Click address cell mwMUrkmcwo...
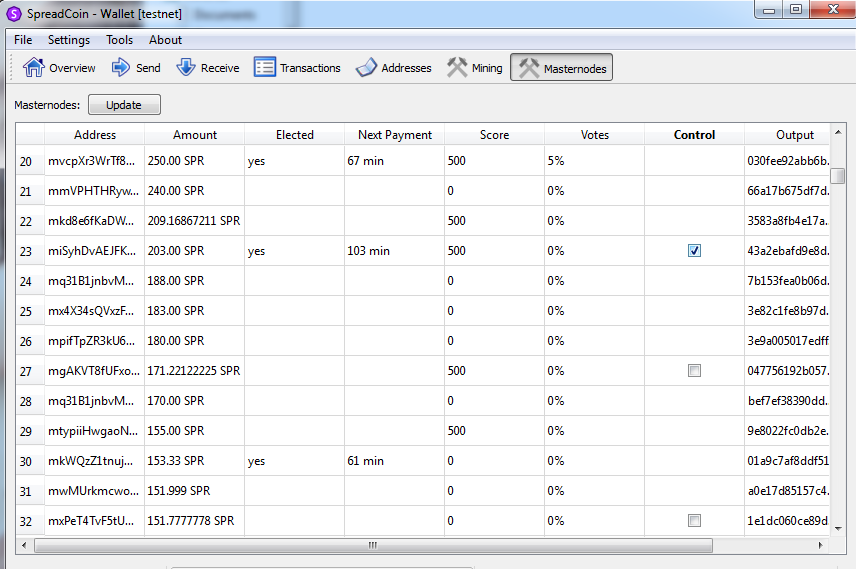This screenshot has height=569, width=856. point(94,491)
